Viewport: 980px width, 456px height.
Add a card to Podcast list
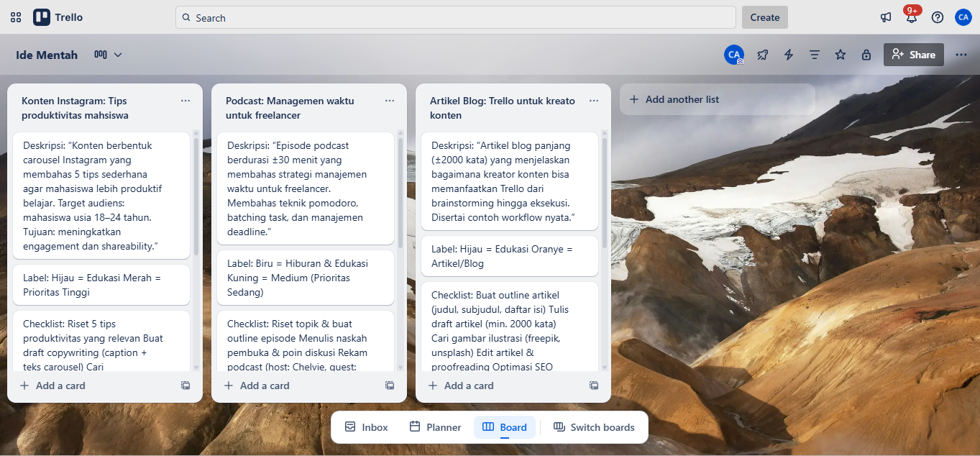click(298, 386)
